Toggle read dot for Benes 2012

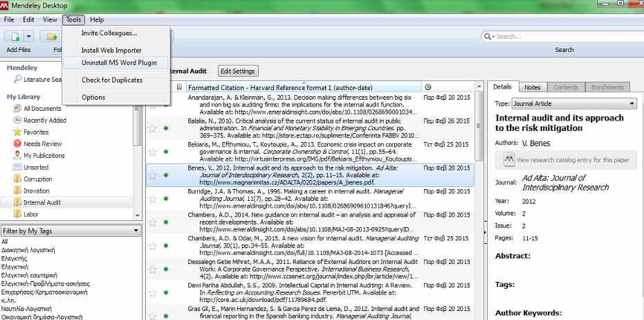(x=166, y=175)
